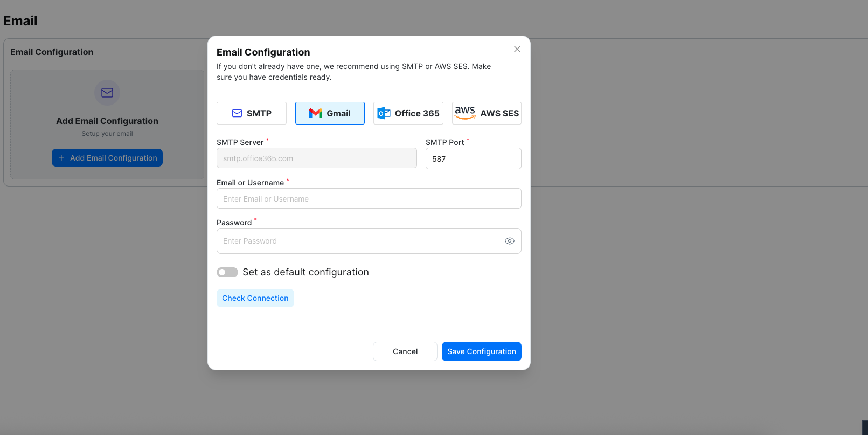The width and height of the screenshot is (868, 435).
Task: Click the envelope icon above Add Email Configuration
Action: [x=107, y=93]
